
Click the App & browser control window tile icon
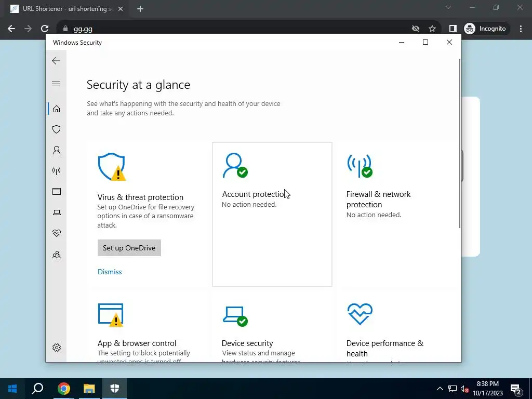tap(111, 315)
